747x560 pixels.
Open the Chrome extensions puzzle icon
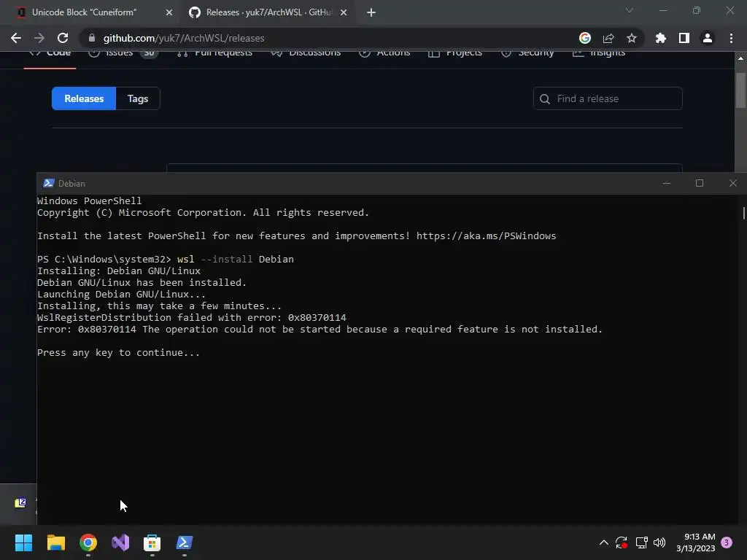coord(660,38)
